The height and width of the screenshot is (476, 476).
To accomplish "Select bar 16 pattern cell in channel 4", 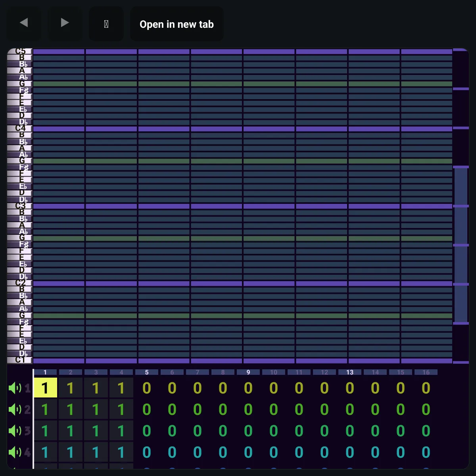I will click(x=426, y=452).
